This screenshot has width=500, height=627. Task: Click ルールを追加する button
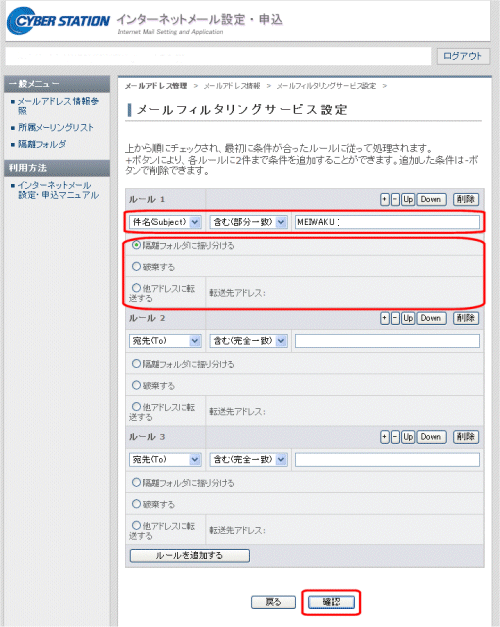(x=190, y=555)
